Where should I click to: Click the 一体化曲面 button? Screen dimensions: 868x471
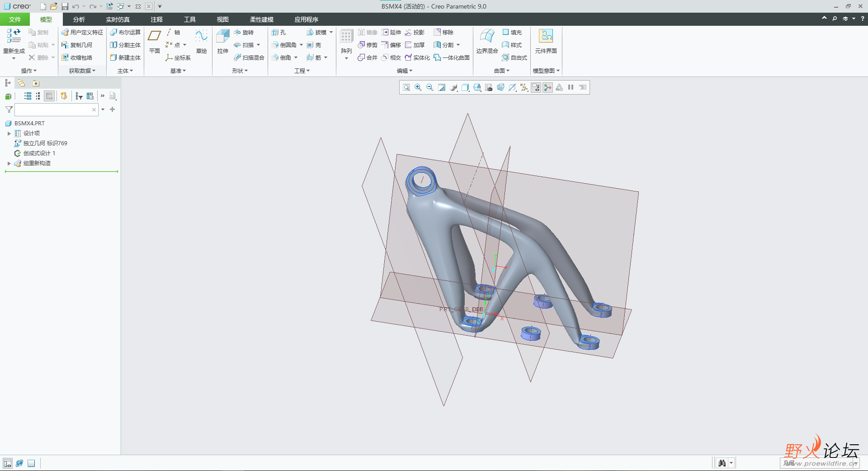pos(452,57)
